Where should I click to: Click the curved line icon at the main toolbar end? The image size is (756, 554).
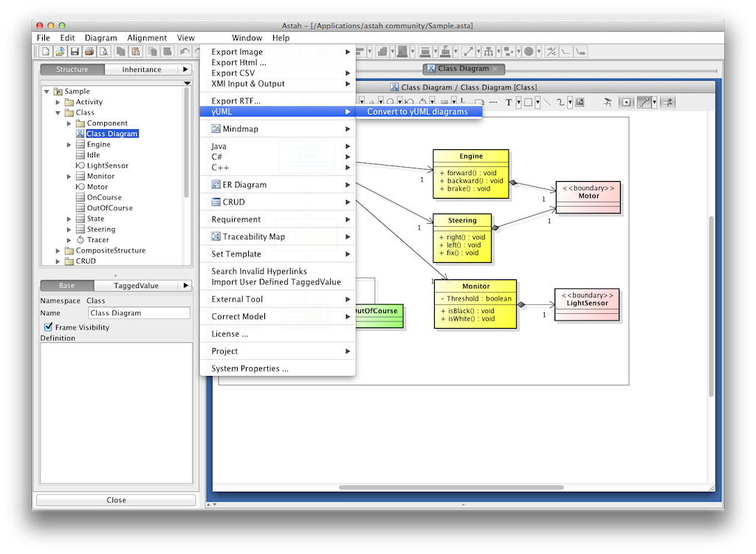click(581, 51)
